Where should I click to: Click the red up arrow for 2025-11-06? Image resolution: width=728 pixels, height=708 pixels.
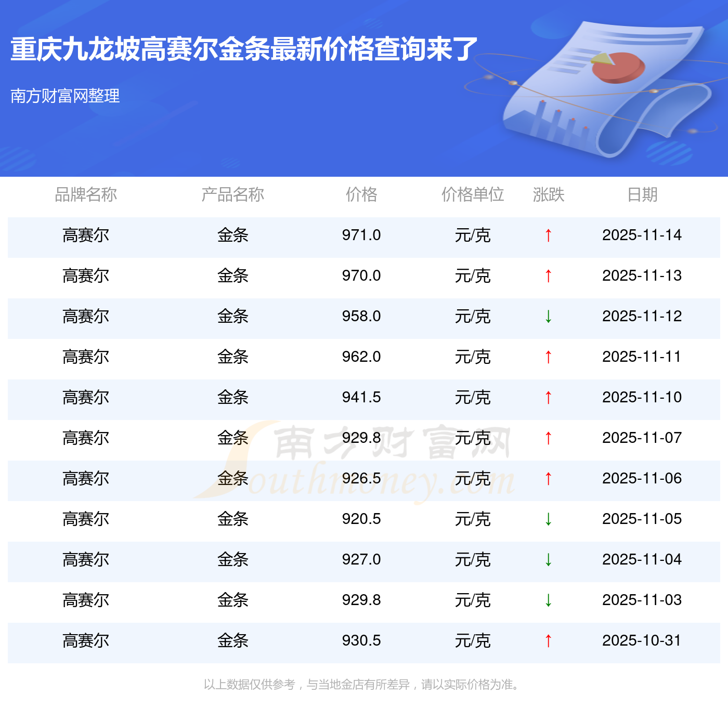548,479
